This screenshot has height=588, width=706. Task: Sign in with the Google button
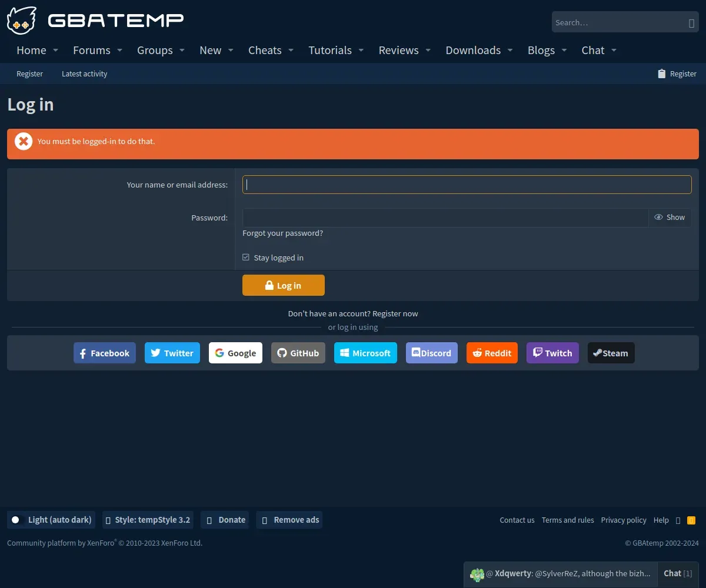235,353
